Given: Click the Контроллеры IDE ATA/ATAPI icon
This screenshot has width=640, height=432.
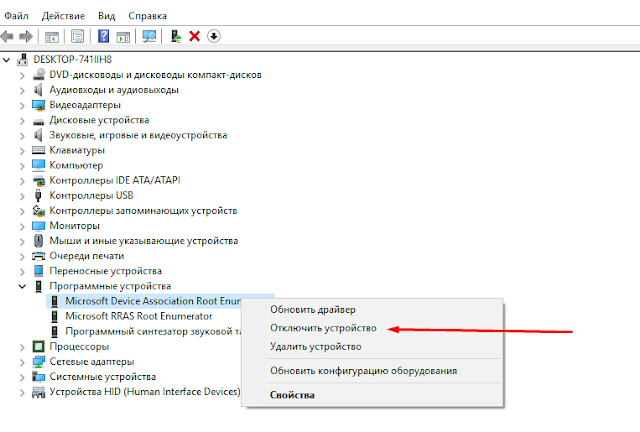Looking at the screenshot, I should [39, 180].
